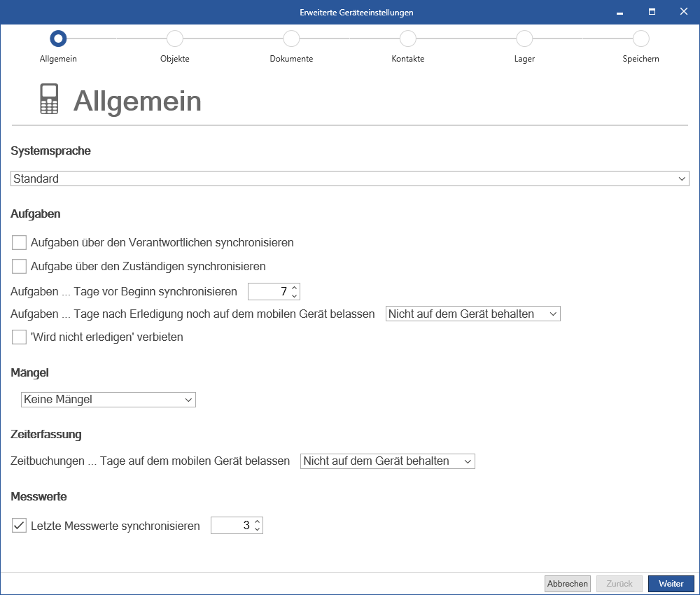Click the Messwerte heading

tap(38, 496)
